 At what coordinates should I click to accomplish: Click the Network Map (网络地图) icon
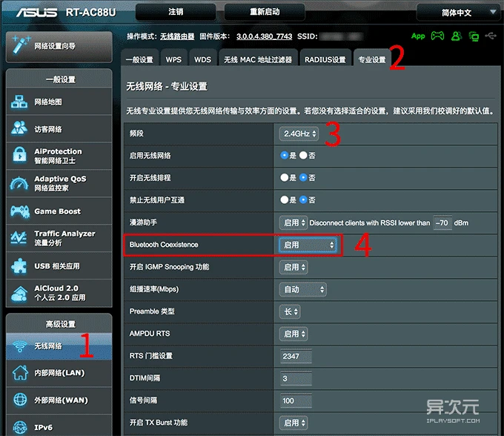[x=19, y=102]
